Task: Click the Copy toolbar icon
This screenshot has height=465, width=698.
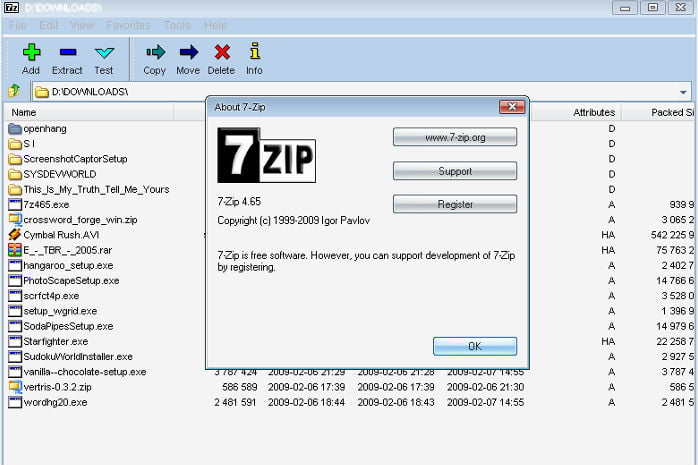Action: click(x=155, y=52)
